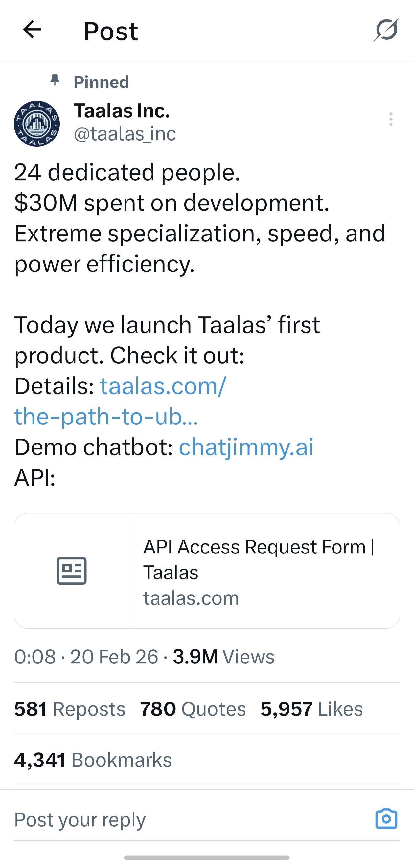Open the three-dot post options menu
Screen dimensions: 414x868
[x=391, y=119]
